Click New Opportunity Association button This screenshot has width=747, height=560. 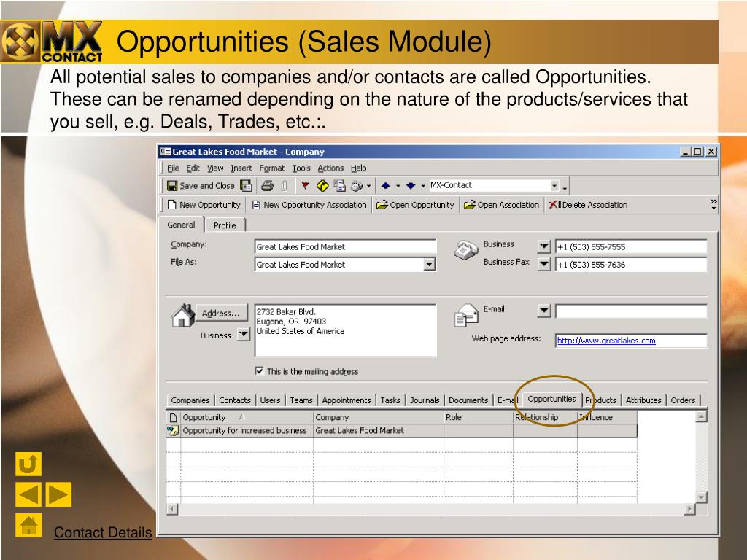(x=309, y=205)
